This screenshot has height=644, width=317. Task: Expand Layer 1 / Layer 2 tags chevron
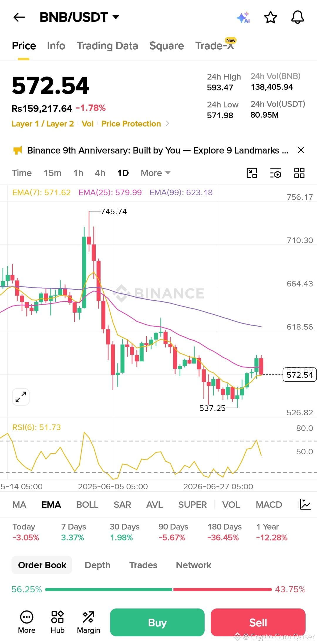167,124
